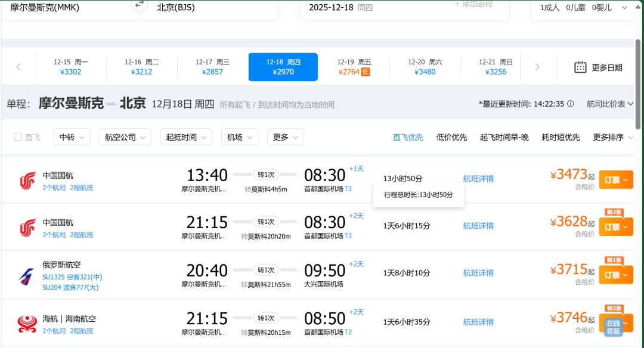
Task: Click the page vertical scrollbar
Action: (638, 84)
